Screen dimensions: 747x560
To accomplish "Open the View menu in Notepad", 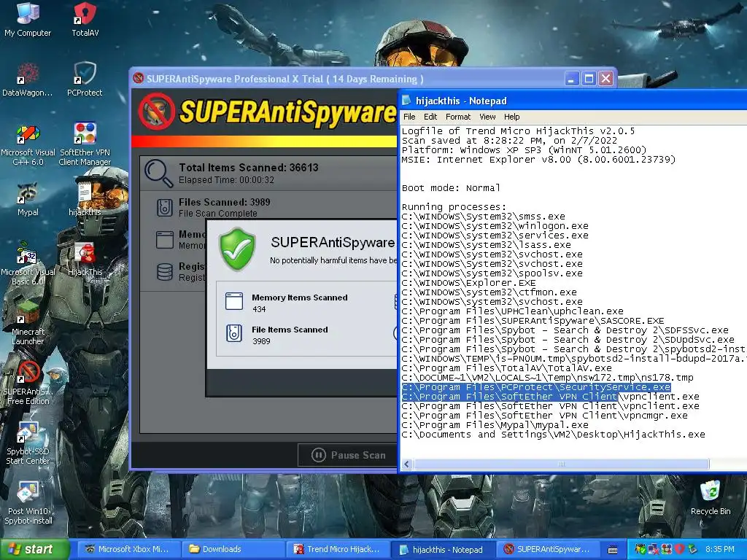I will point(487,117).
